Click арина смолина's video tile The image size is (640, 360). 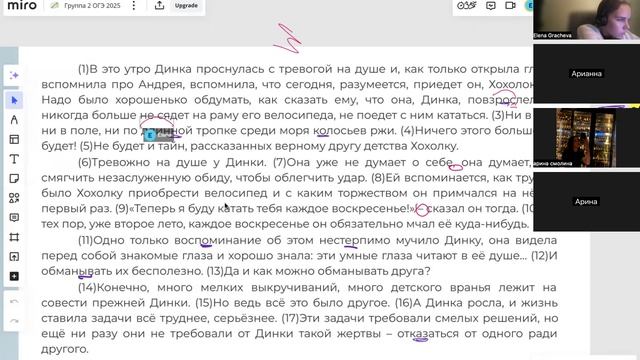(x=587, y=138)
